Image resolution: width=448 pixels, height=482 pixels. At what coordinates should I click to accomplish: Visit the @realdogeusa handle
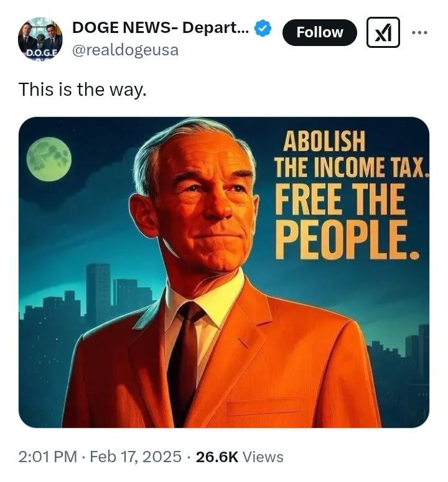tap(125, 50)
